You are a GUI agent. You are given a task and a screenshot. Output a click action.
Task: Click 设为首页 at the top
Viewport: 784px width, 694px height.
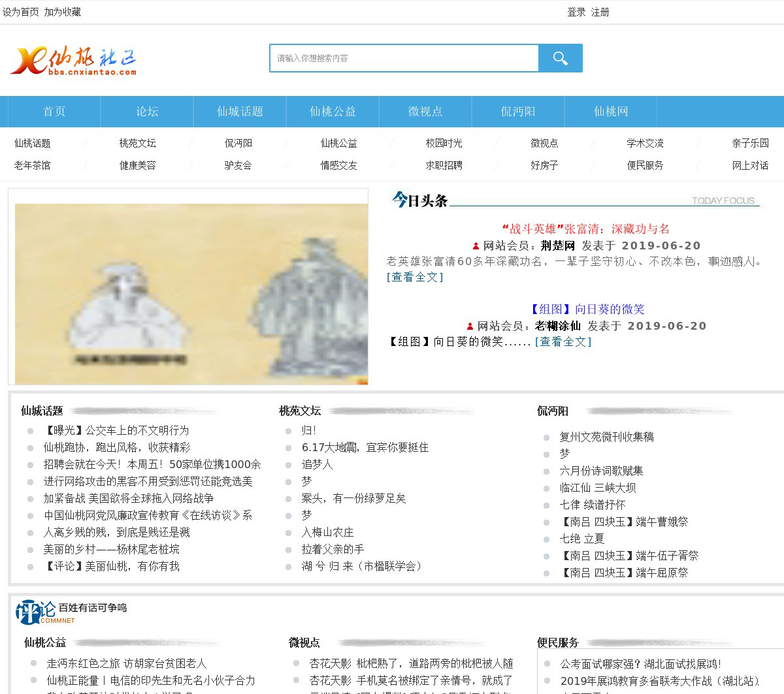pos(21,12)
